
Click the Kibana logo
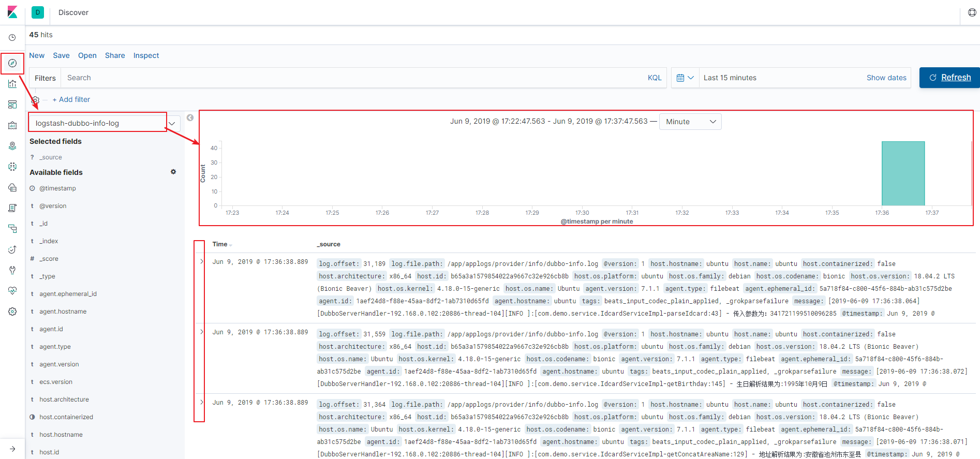click(12, 12)
